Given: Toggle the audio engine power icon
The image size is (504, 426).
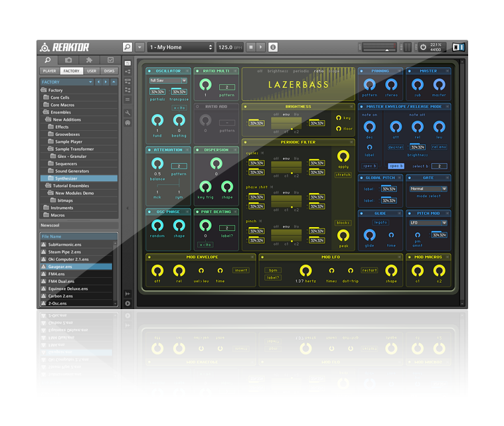Looking at the screenshot, I should click(x=423, y=47).
